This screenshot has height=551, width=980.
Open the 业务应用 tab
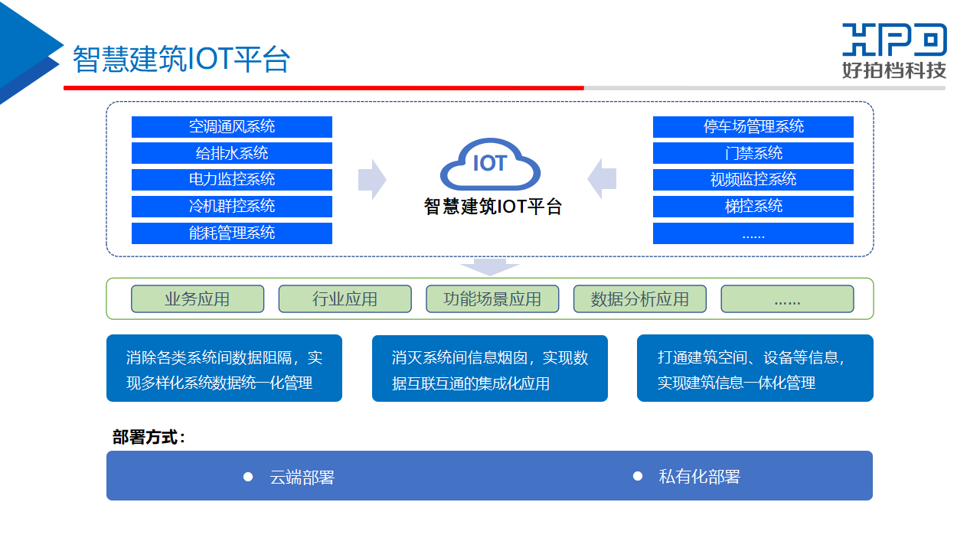point(198,299)
